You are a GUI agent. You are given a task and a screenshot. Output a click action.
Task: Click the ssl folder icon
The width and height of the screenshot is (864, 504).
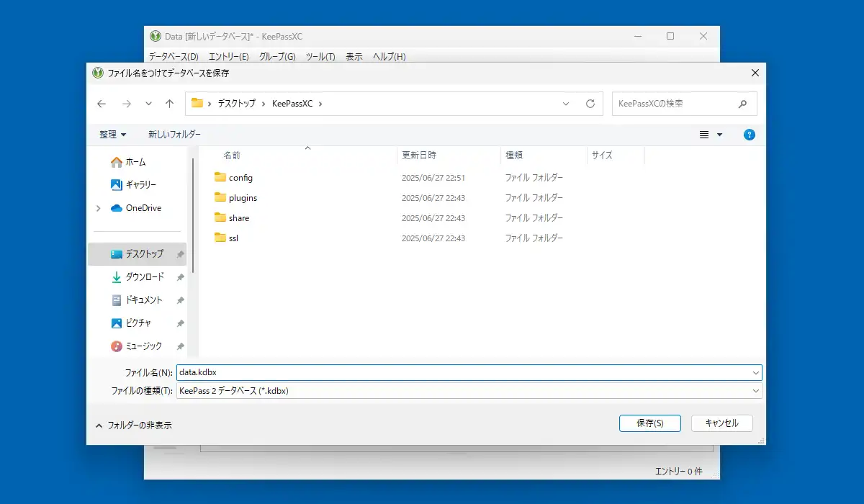[220, 238]
